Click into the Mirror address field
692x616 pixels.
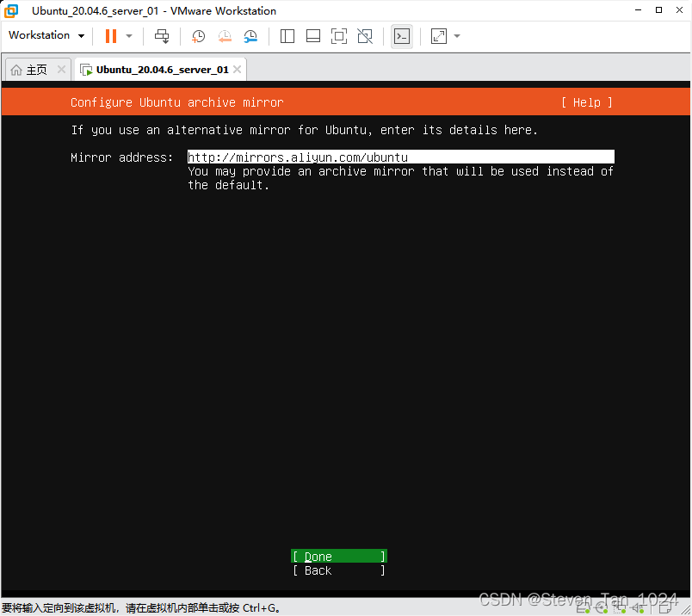[401, 157]
